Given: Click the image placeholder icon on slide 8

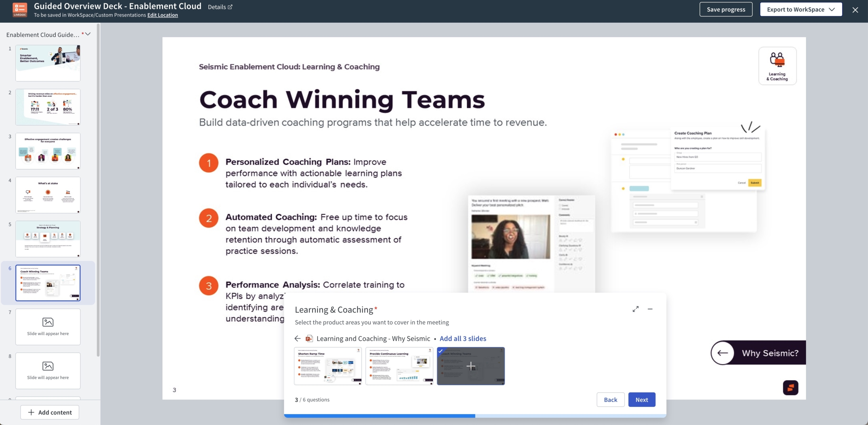Looking at the screenshot, I should pos(48,366).
